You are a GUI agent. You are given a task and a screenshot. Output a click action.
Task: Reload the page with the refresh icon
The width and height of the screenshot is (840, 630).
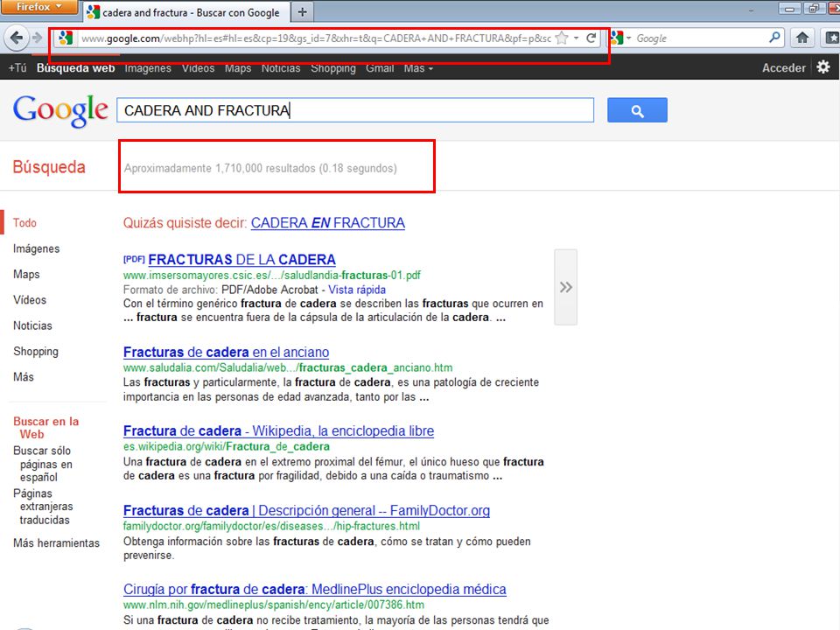coord(591,38)
